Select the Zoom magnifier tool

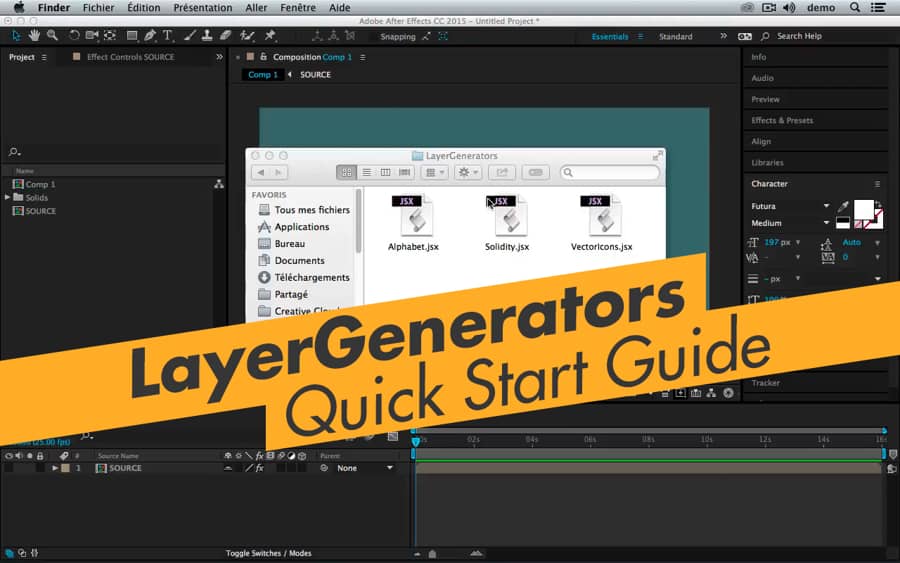click(52, 36)
